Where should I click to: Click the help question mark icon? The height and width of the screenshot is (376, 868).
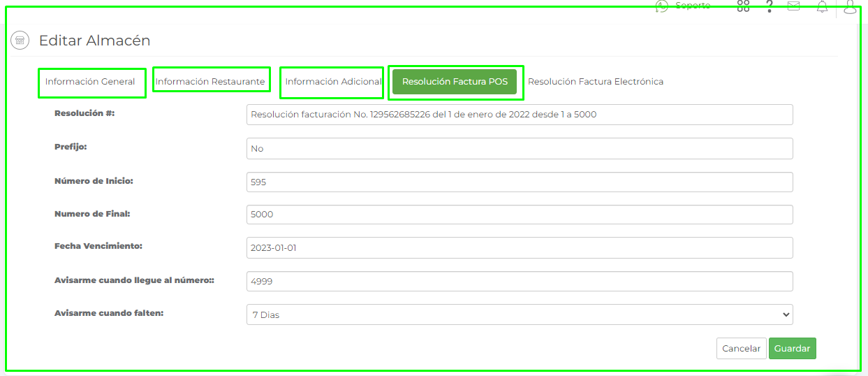[x=770, y=6]
